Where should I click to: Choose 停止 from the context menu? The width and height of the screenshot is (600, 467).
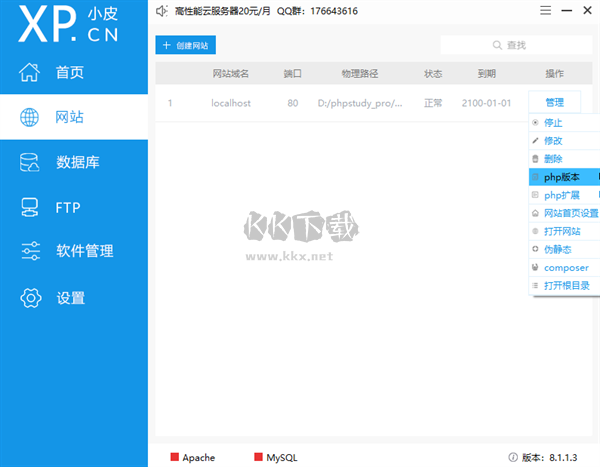coord(553,123)
